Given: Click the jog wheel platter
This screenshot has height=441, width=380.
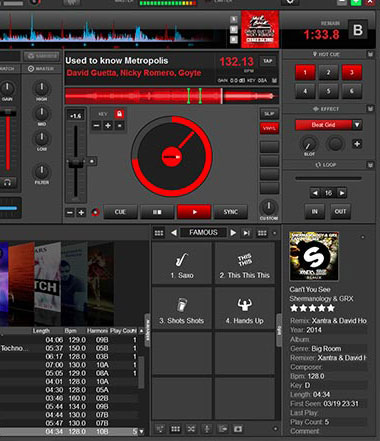Looking at the screenshot, I should coord(172,156).
